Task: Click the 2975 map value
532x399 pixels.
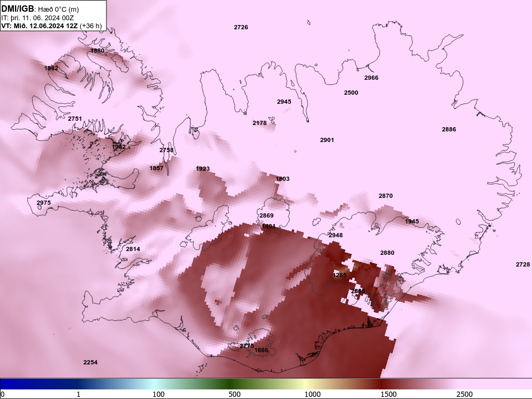Action: click(x=44, y=203)
